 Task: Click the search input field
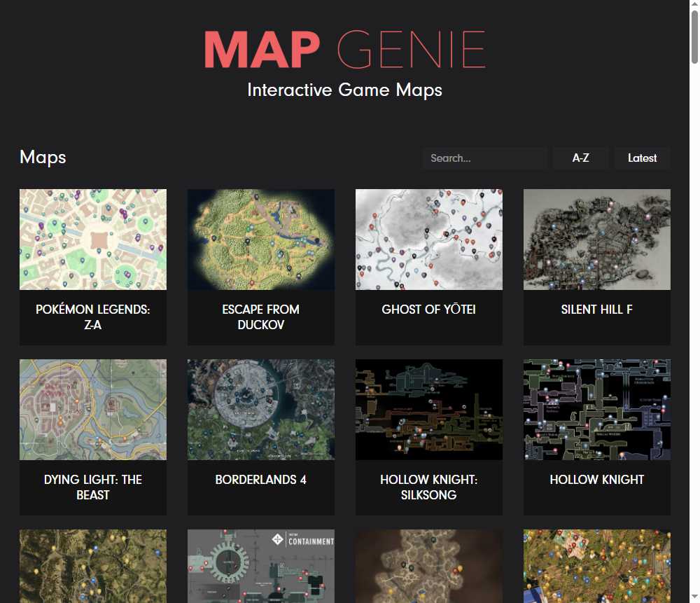tap(484, 158)
